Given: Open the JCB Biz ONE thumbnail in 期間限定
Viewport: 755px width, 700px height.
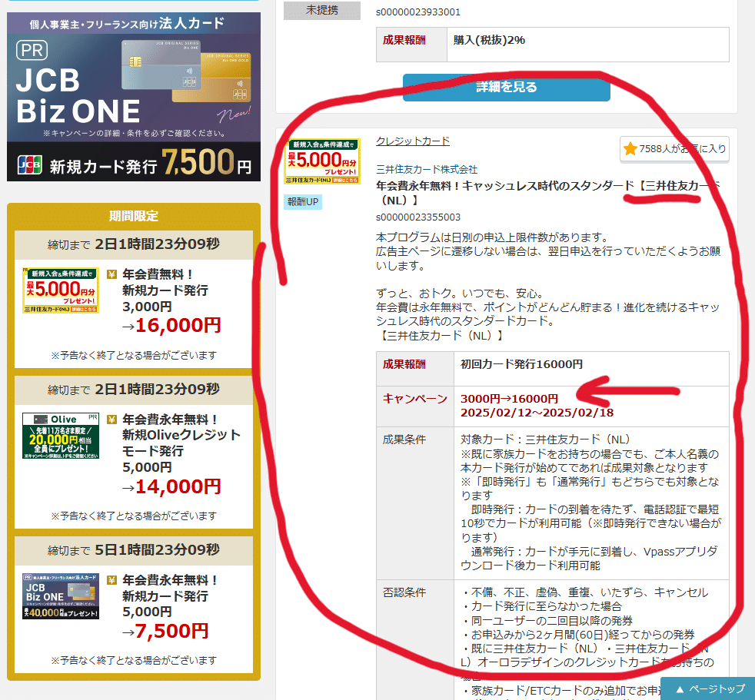Looking at the screenshot, I should pos(61,596).
